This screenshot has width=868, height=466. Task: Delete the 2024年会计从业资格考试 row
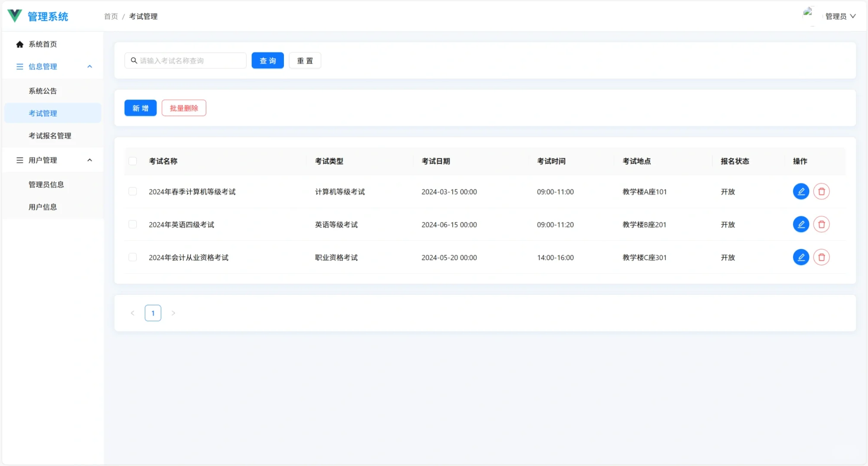click(x=821, y=257)
